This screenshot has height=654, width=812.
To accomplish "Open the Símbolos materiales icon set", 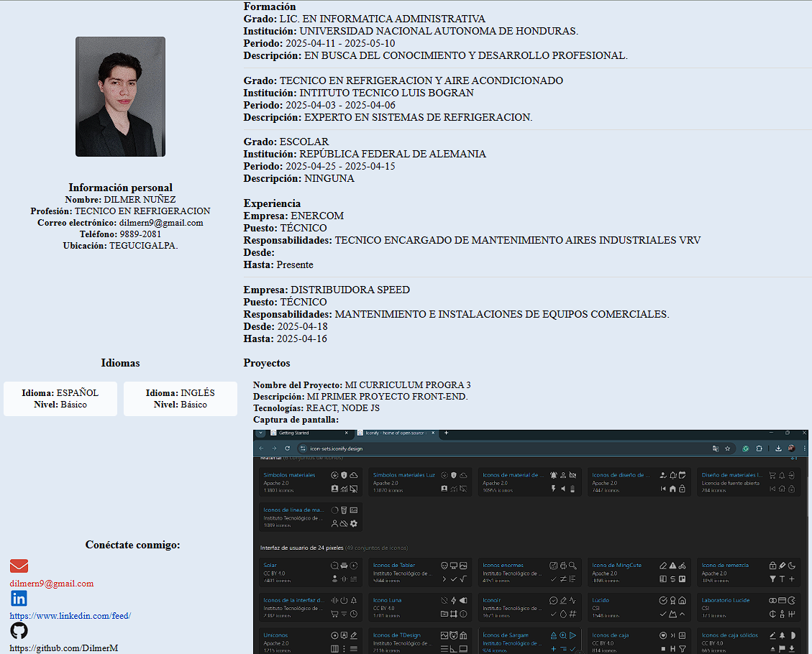I will pos(289,475).
